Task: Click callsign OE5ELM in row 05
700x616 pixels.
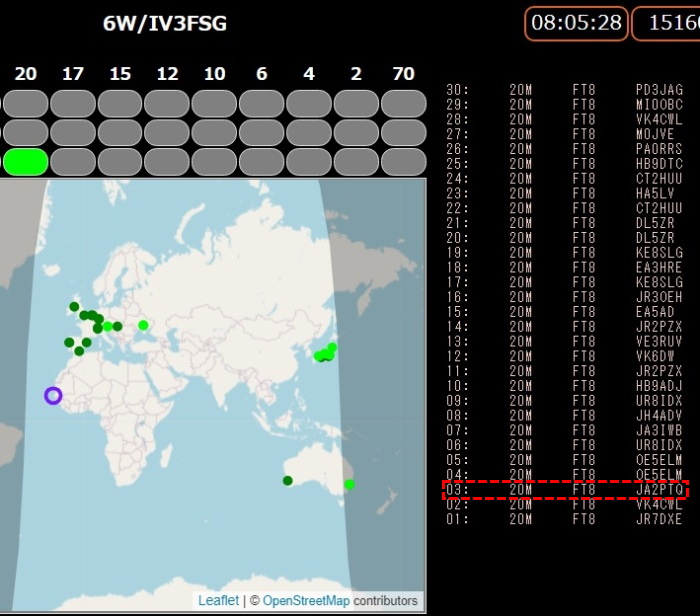Action: 659,460
